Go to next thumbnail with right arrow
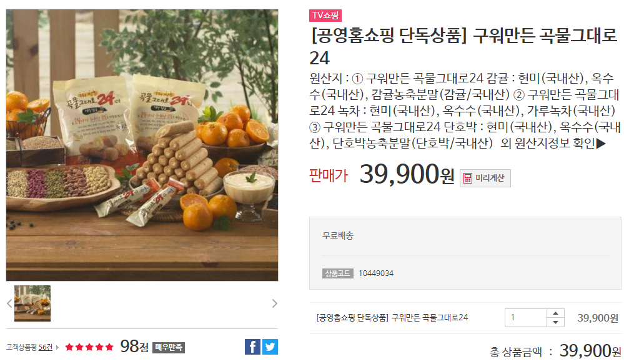624x364 pixels. [x=275, y=303]
